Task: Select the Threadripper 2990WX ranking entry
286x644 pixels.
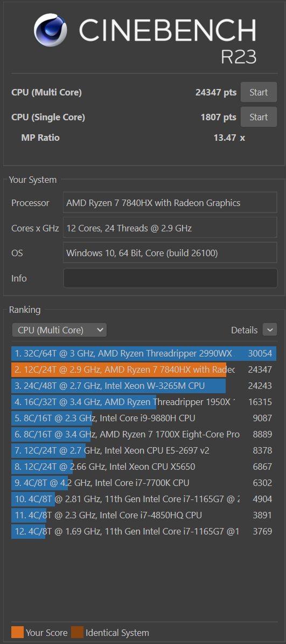Action: pos(144,354)
